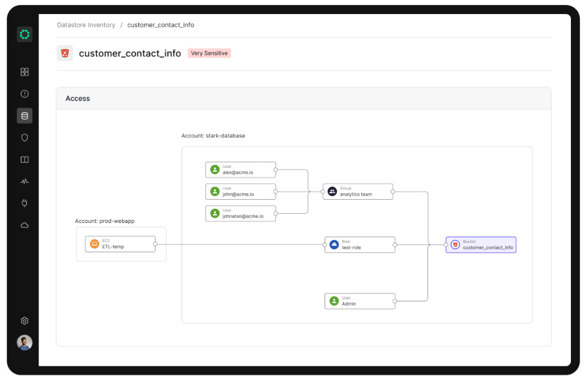Select the user alex@acme.io node
The height and width of the screenshot is (381, 588).
pos(240,170)
